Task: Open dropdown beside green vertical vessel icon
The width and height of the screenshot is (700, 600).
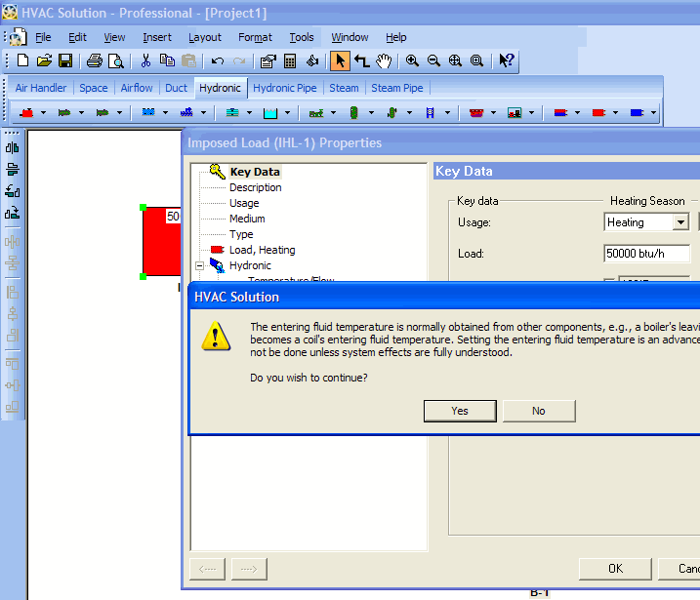Action: coord(371,113)
